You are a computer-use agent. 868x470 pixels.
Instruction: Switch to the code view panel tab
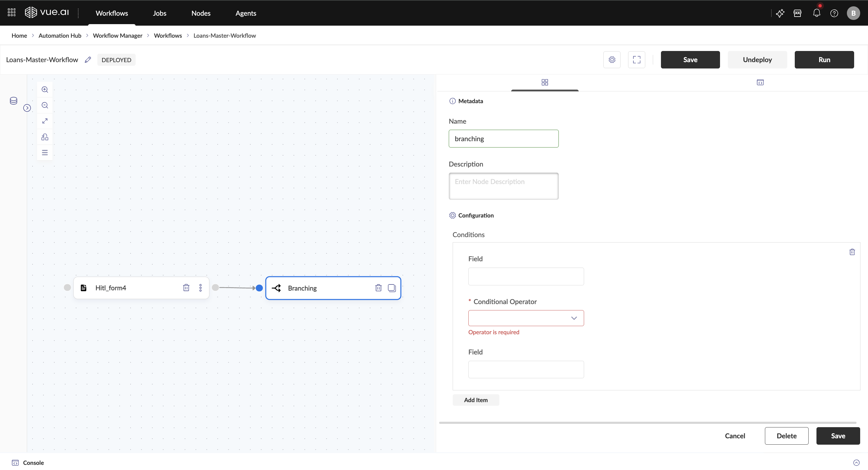[760, 82]
